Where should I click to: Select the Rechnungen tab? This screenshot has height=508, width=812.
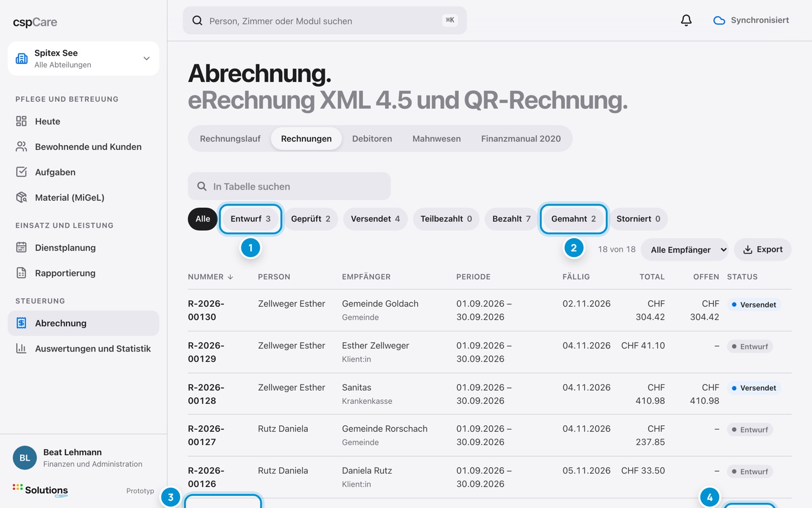click(x=306, y=139)
